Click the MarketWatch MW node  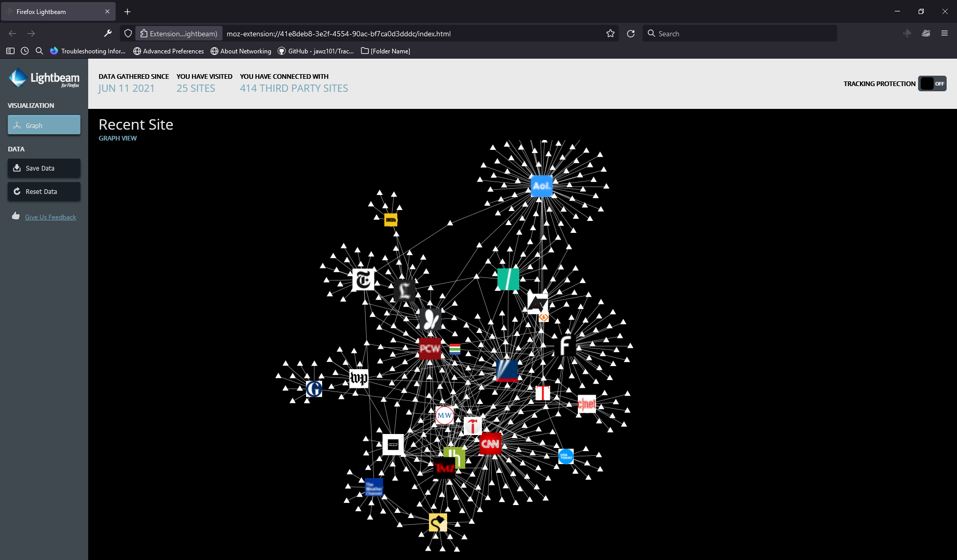click(445, 415)
